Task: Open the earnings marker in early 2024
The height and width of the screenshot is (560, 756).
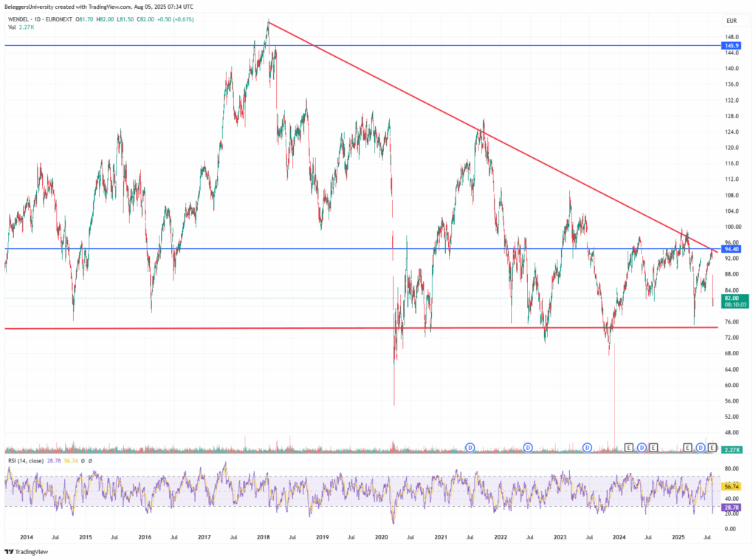Action: coord(629,448)
